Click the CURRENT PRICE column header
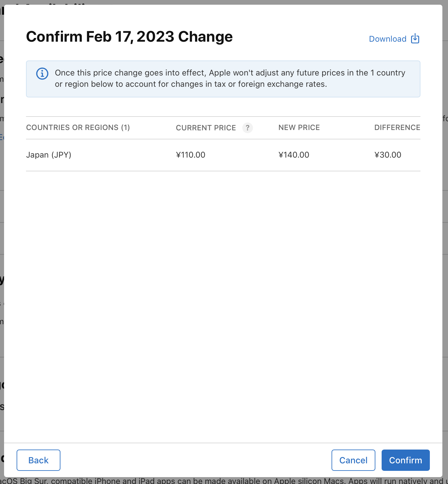The image size is (448, 484). pos(206,128)
